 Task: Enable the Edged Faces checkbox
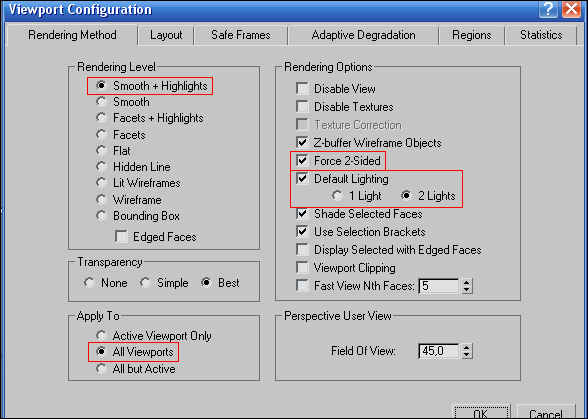tap(121, 237)
